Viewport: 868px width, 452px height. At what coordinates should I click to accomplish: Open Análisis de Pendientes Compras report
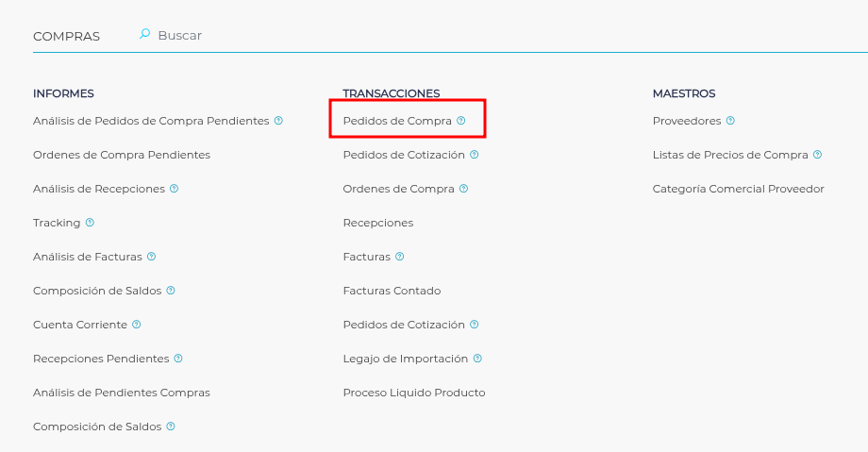pos(122,393)
